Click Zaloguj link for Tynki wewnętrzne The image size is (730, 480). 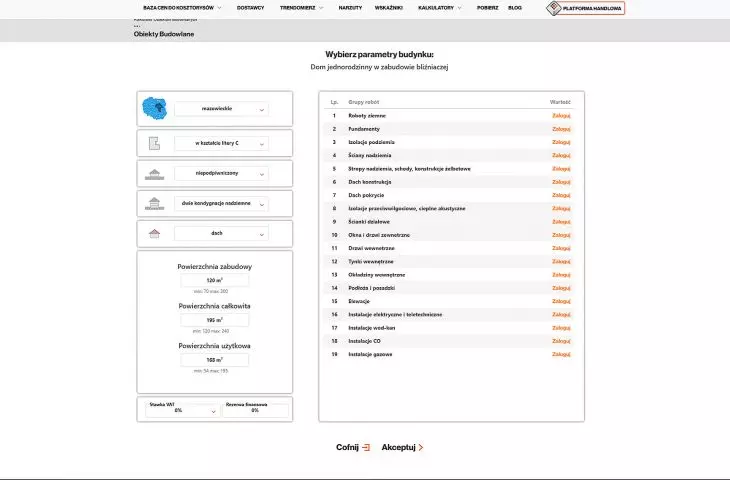click(561, 262)
